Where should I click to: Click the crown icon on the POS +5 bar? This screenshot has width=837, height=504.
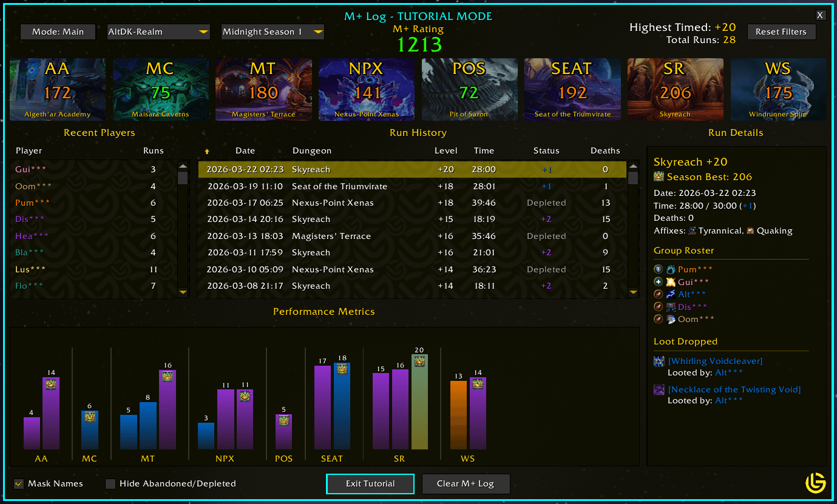pos(284,421)
